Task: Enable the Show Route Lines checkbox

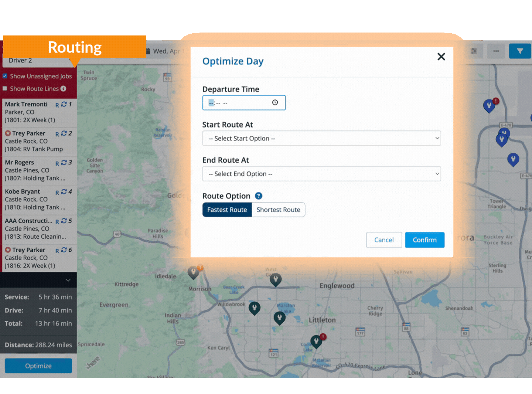Action: [5, 89]
